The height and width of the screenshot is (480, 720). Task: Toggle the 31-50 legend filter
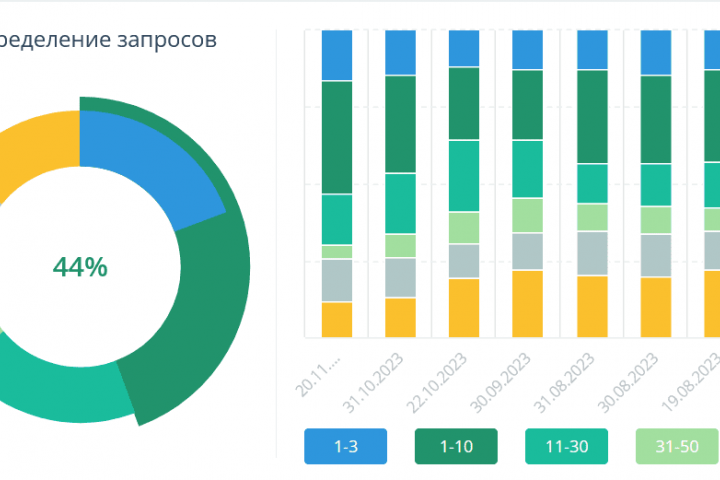click(x=677, y=446)
